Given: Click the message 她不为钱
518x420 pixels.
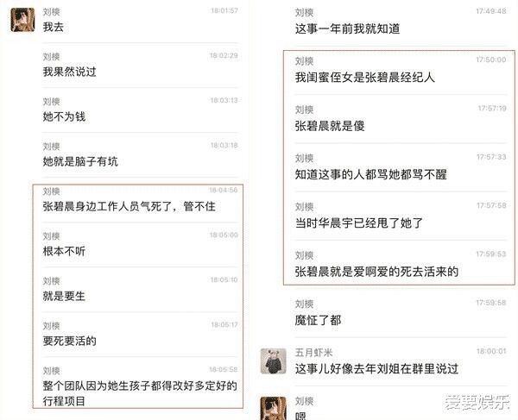Looking at the screenshot, I should [64, 116].
